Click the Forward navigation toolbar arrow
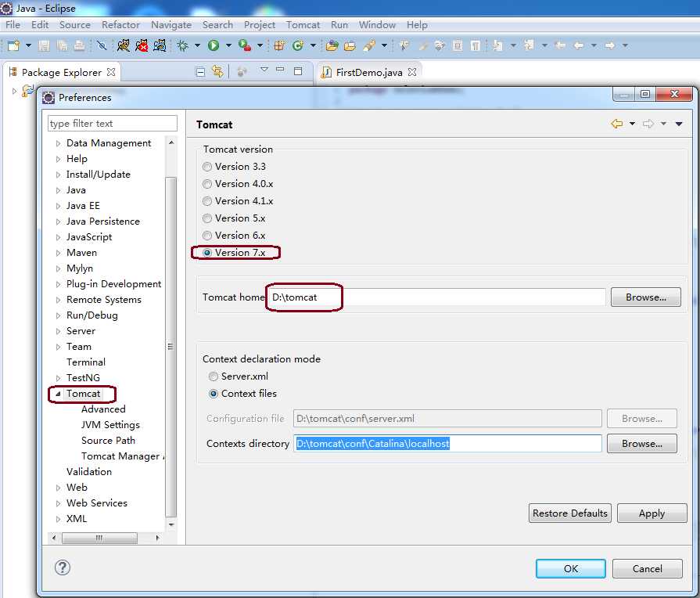The height and width of the screenshot is (598, 700). pos(610,45)
